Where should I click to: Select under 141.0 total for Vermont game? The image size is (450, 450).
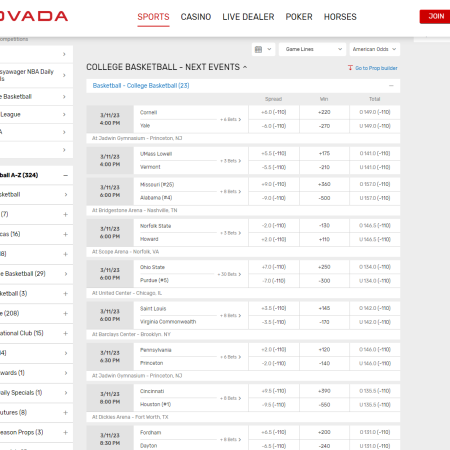click(375, 167)
